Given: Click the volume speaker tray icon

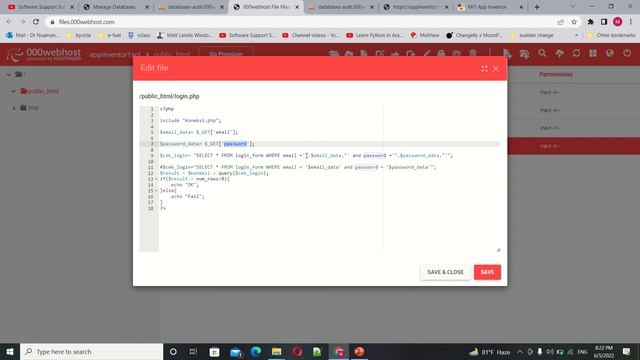Looking at the screenshot, I should coord(550,352).
